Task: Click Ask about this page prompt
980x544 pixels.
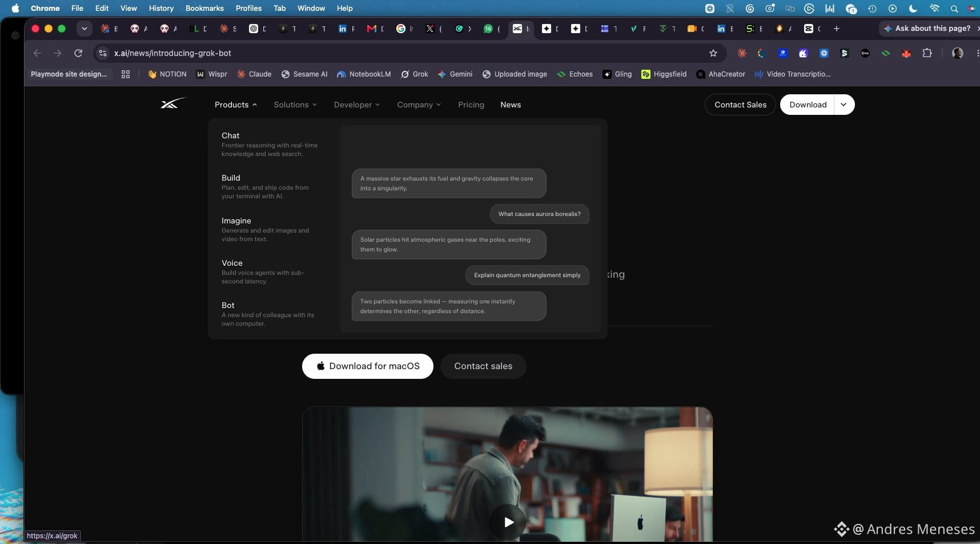Action: pyautogui.click(x=929, y=29)
